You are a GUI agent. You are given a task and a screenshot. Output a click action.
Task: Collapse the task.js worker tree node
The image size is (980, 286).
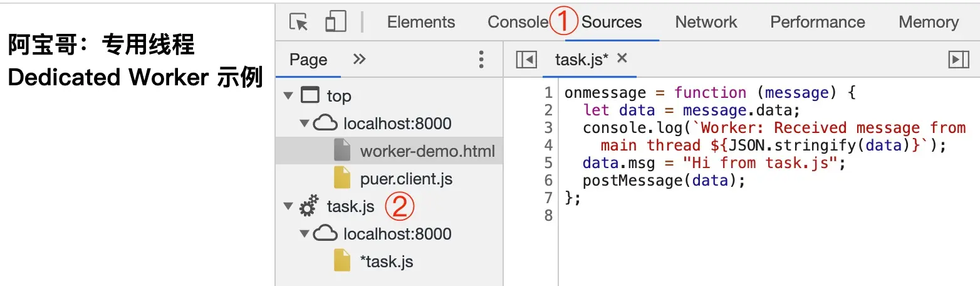[x=288, y=206]
